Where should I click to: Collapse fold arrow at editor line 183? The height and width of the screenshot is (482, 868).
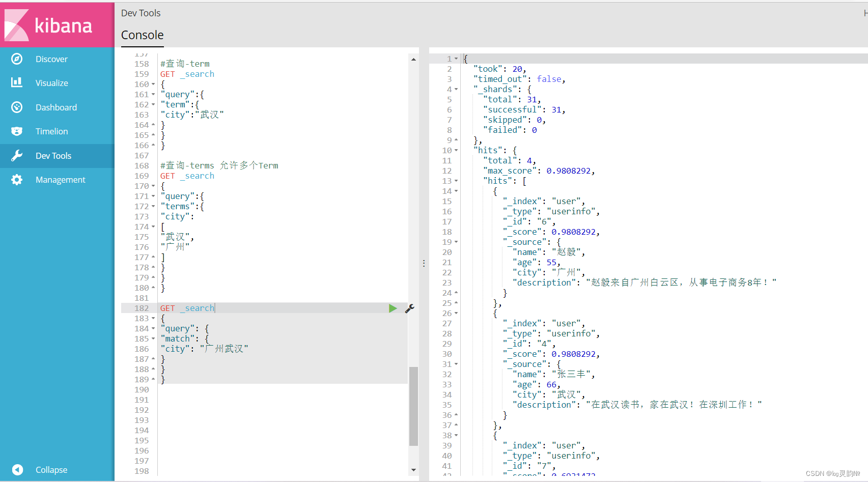(153, 319)
